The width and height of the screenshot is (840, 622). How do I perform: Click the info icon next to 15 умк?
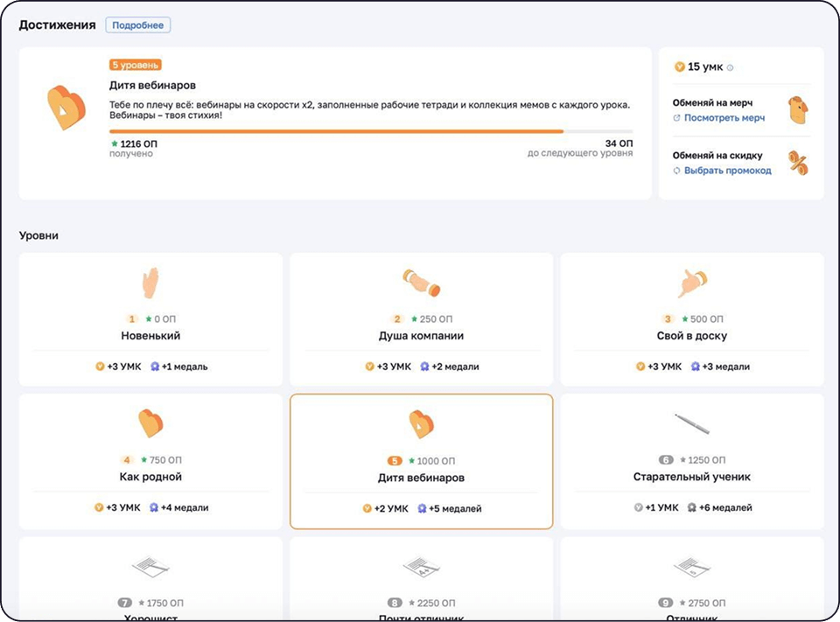731,67
